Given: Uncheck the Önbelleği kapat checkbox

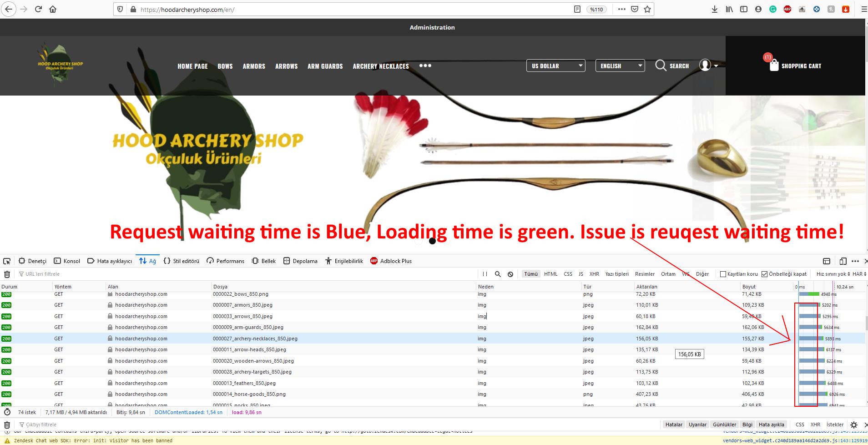Looking at the screenshot, I should (765, 273).
